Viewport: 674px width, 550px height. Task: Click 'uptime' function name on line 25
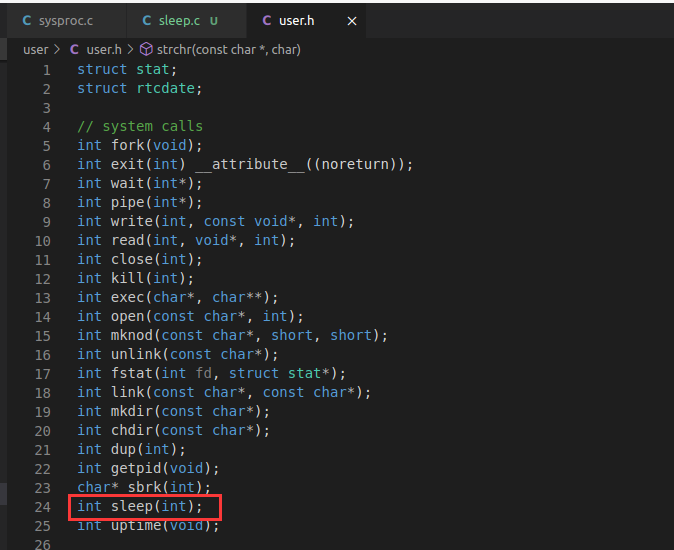pyautogui.click(x=136, y=525)
